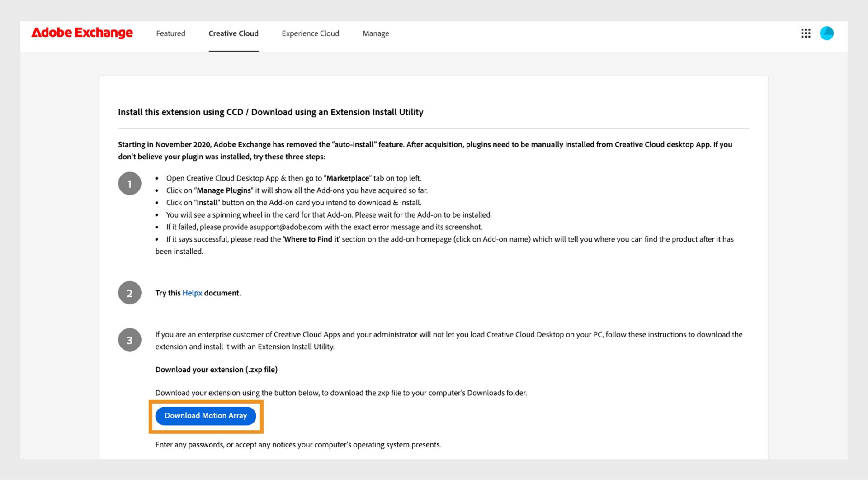Image resolution: width=868 pixels, height=480 pixels.
Task: Click the Adobe Exchange logo
Action: coord(81,33)
